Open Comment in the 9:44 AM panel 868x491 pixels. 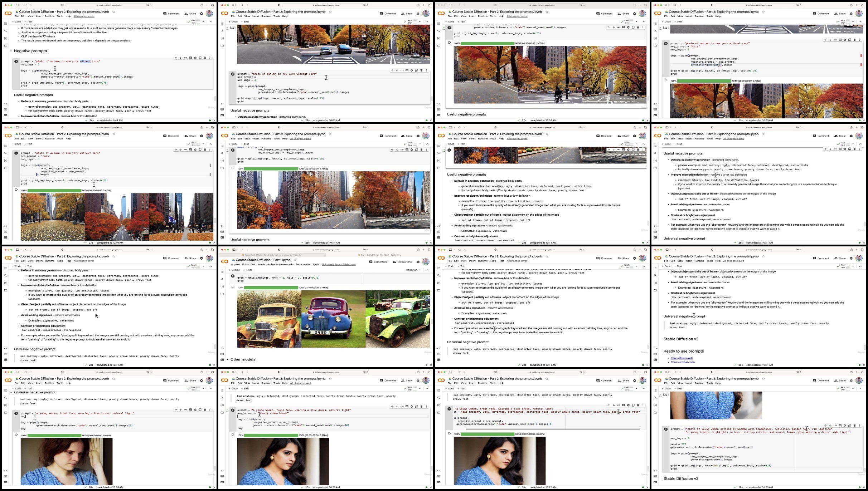click(x=171, y=14)
